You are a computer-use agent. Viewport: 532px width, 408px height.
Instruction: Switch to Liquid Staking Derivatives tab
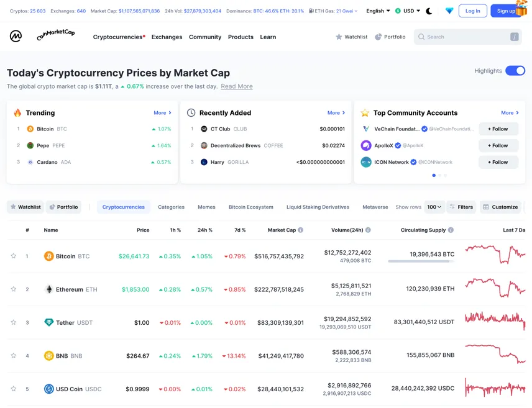[318, 207]
